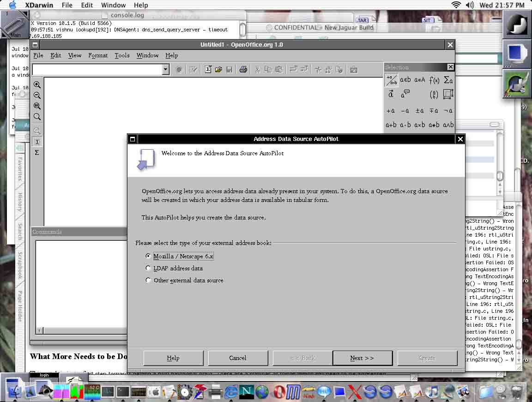Click the Stop Loading round toolbar icon
Screen dimensions: 532x402
pyautogui.click(x=179, y=70)
